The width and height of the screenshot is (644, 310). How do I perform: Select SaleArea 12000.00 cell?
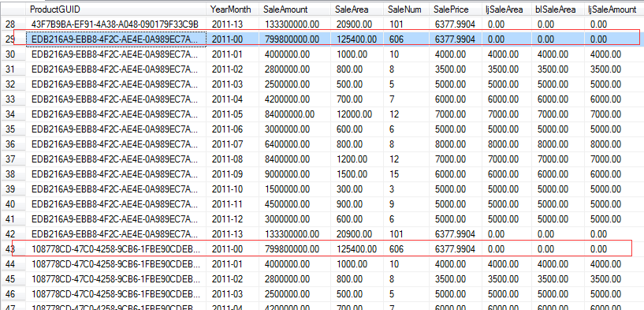point(357,114)
